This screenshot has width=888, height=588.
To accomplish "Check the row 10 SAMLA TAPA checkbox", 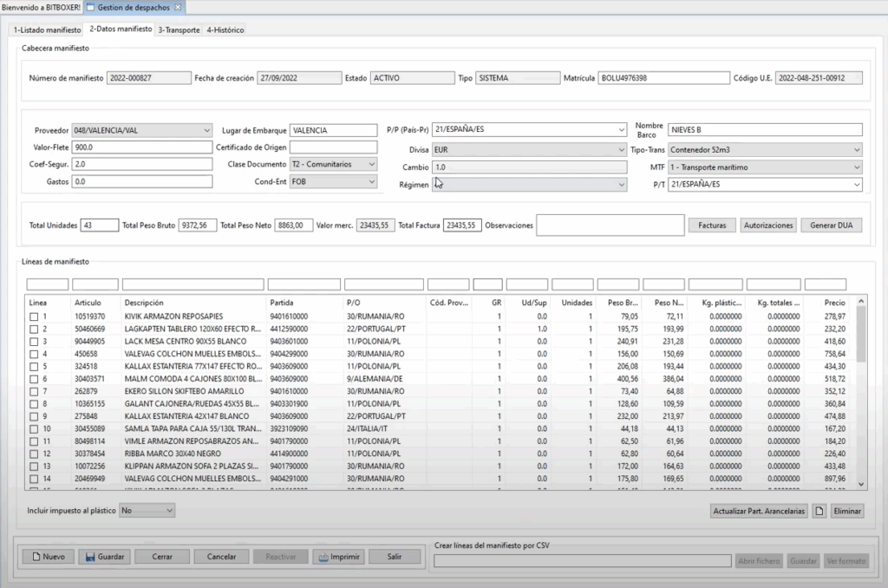I will pos(35,428).
